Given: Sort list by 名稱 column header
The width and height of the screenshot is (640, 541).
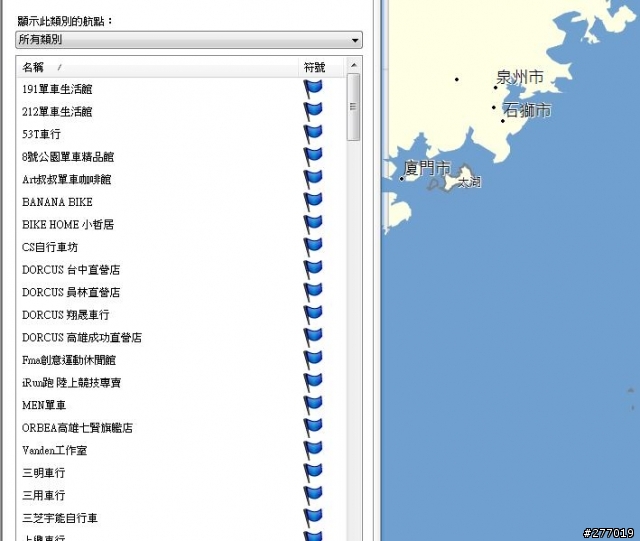Looking at the screenshot, I should (x=157, y=67).
